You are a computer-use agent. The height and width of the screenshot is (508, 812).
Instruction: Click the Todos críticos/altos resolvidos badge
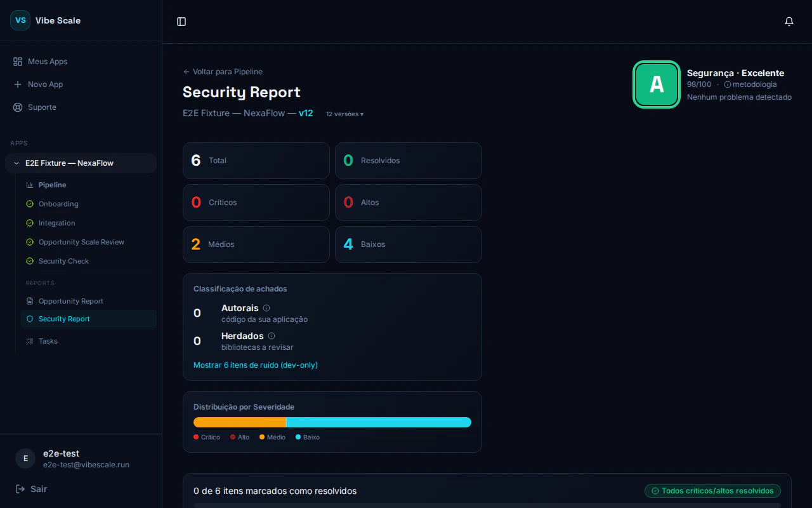(x=712, y=490)
